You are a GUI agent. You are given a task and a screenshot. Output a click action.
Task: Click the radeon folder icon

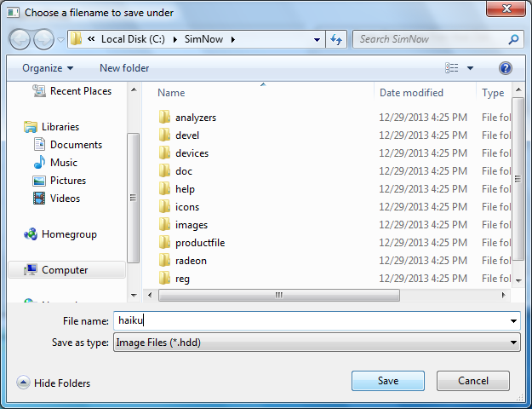pos(164,261)
